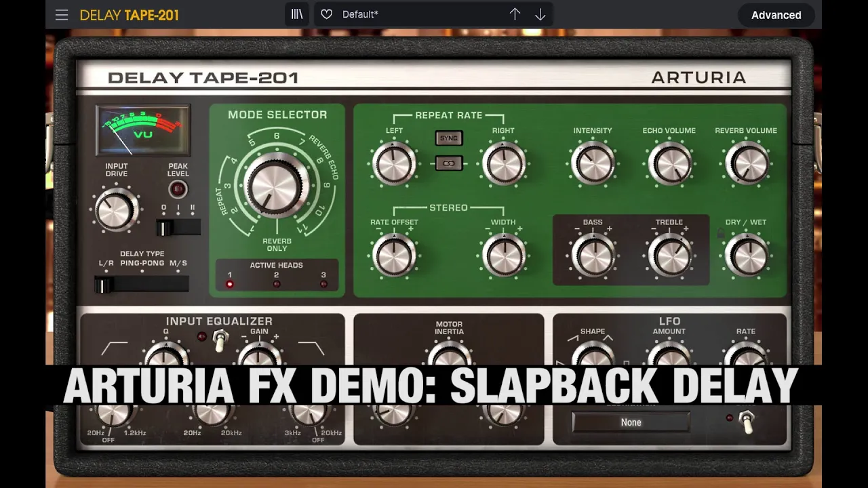This screenshot has width=868, height=488.
Task: Click the Advanced panel button
Action: (776, 15)
